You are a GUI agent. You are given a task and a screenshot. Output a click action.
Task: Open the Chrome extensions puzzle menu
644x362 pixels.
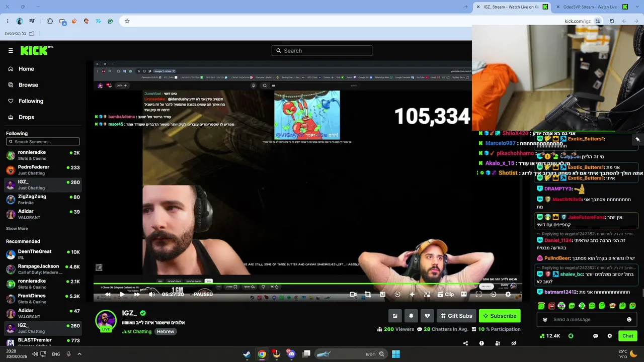(50, 21)
